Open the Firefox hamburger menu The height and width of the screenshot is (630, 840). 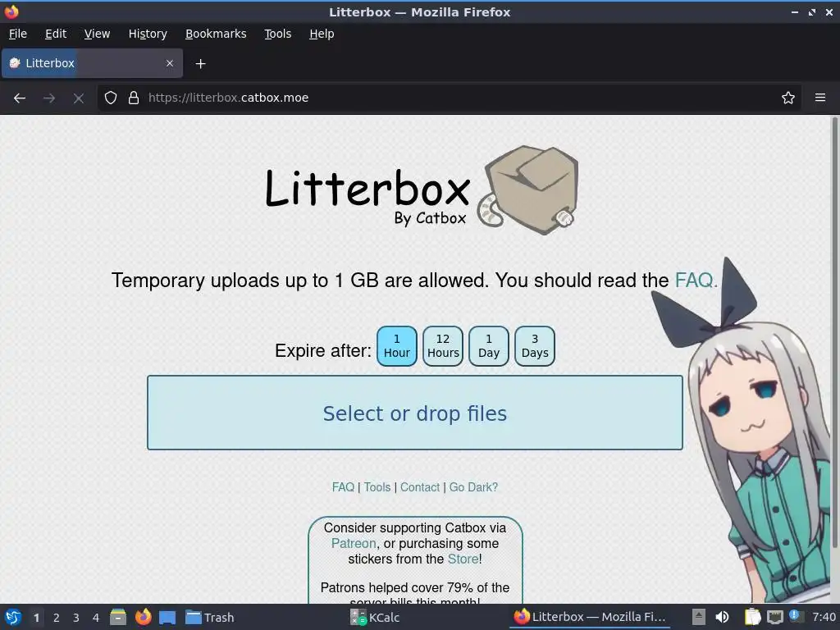pos(820,98)
